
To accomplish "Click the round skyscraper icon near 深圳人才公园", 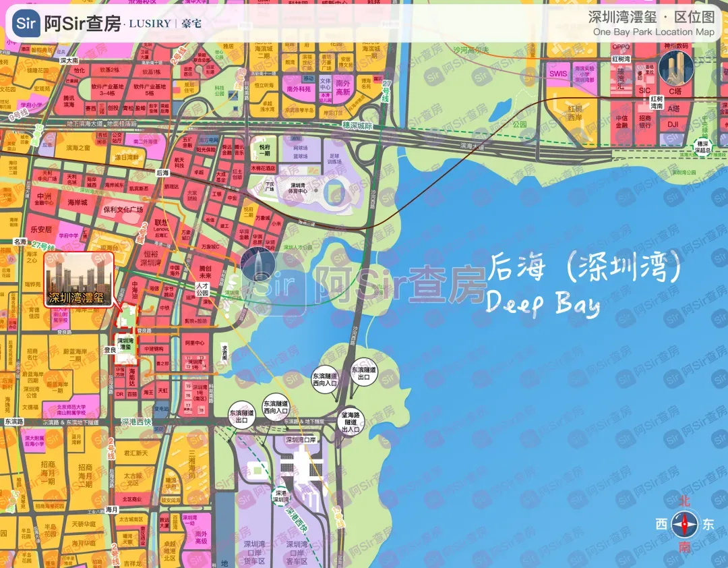I will point(258,264).
